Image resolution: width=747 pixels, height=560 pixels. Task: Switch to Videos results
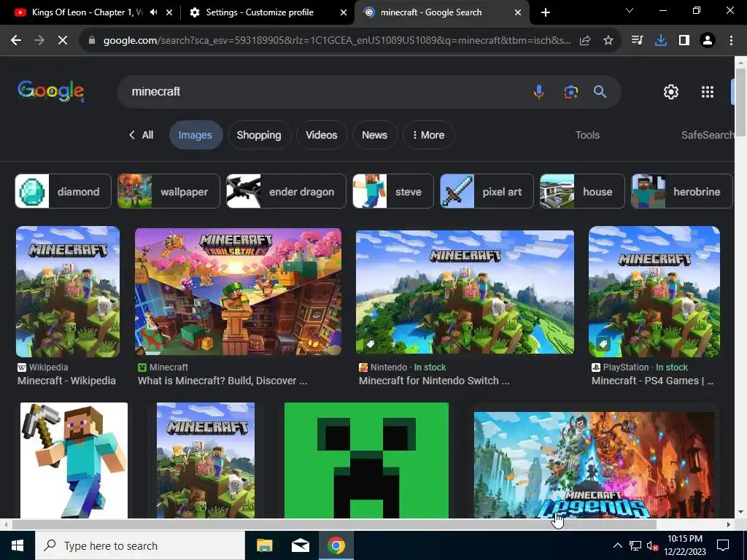[322, 135]
